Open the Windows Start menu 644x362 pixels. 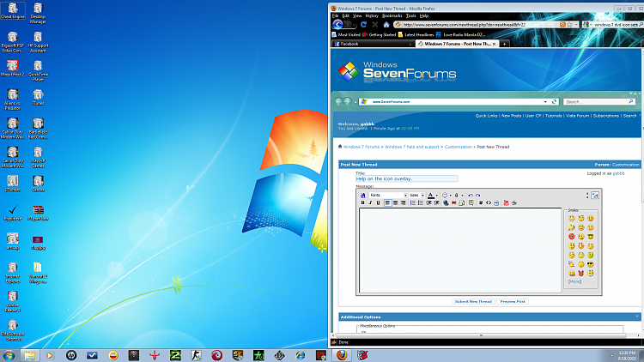[9, 355]
